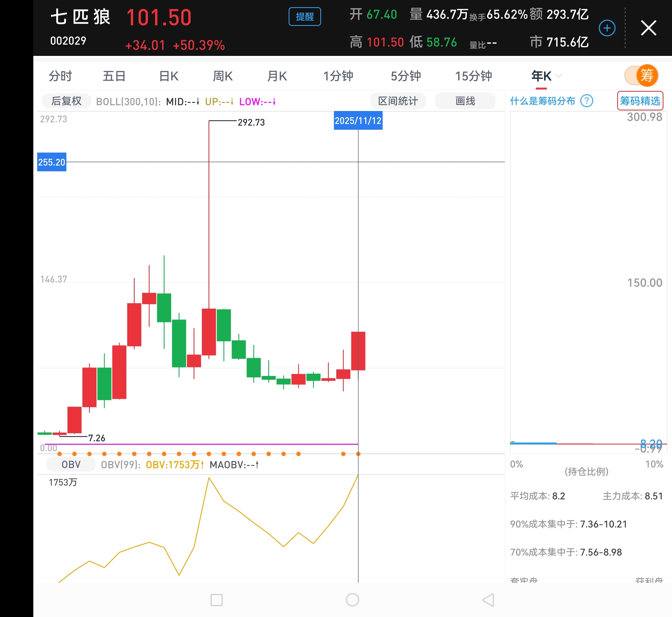
Task: Activate the 画线 drawing tool
Action: pyautogui.click(x=465, y=101)
